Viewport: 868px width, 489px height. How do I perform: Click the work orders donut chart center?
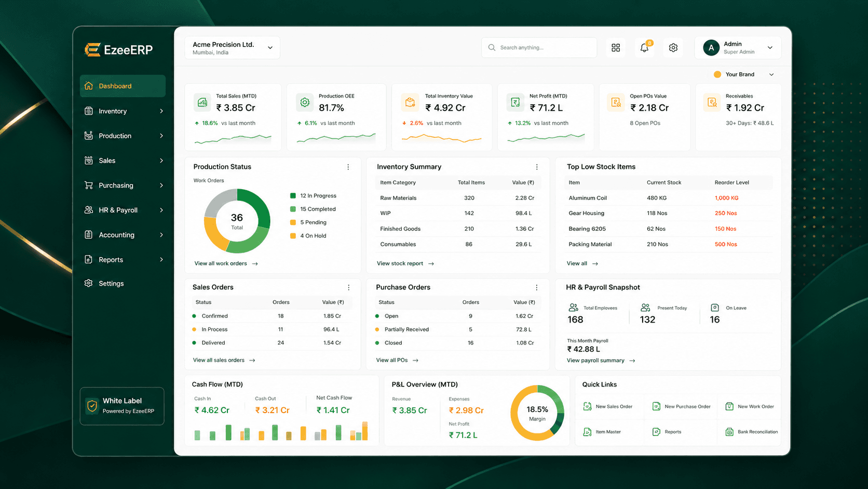[x=237, y=220]
